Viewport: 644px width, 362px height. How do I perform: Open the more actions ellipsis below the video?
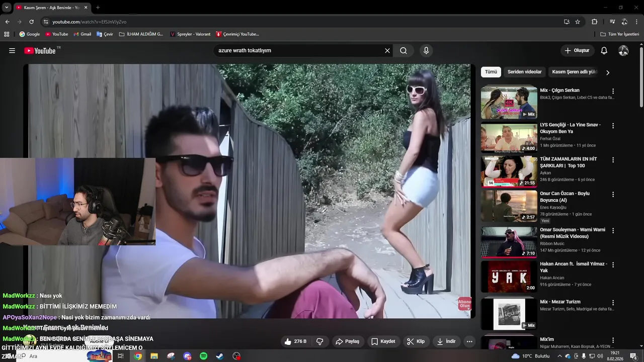(x=469, y=341)
